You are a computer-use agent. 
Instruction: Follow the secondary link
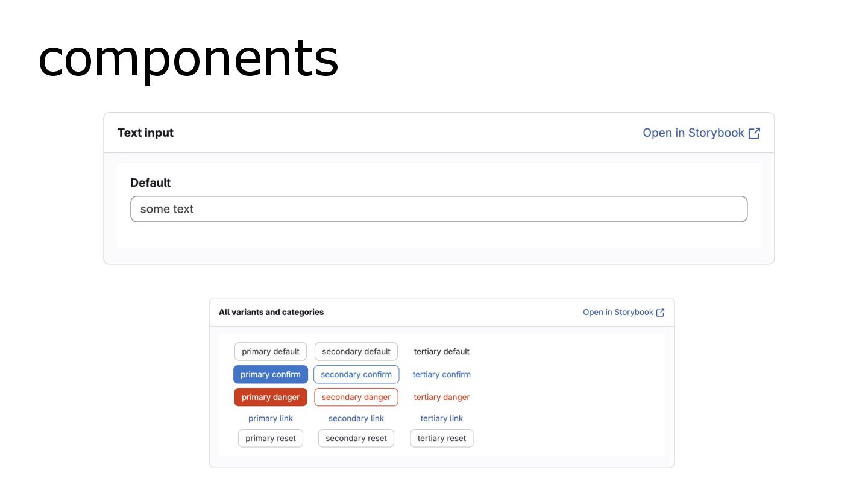point(356,419)
